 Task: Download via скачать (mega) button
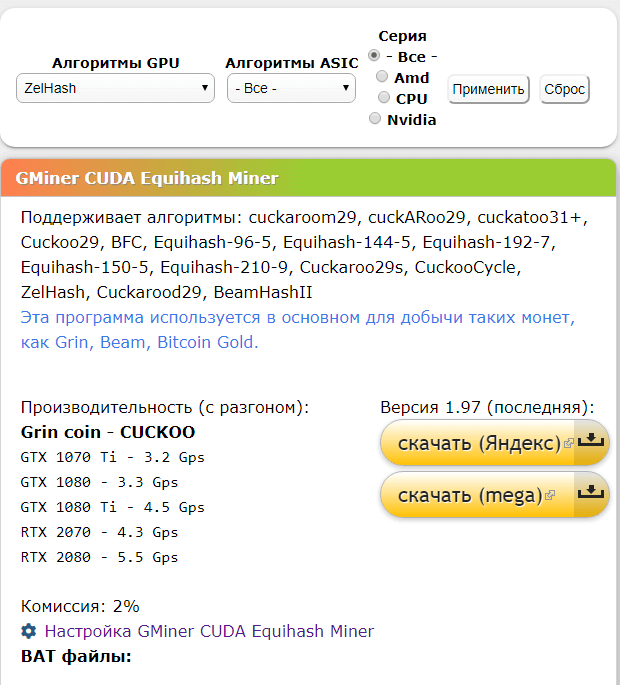tap(495, 495)
